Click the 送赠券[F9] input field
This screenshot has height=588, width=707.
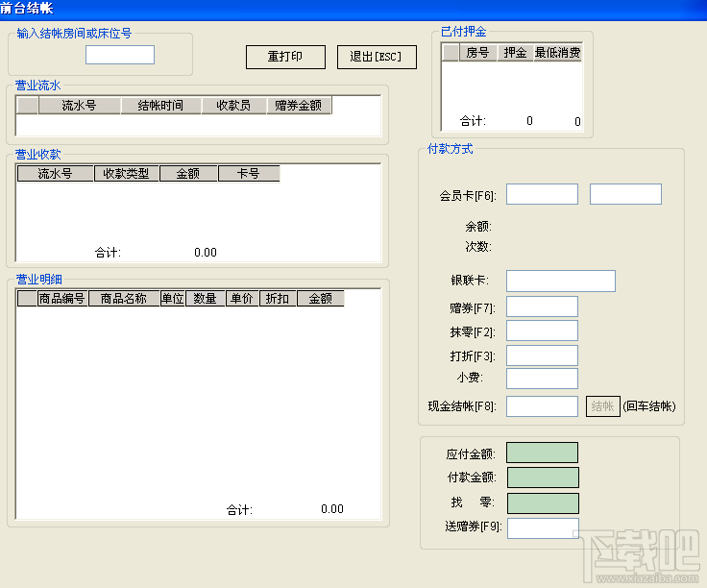pyautogui.click(x=543, y=528)
